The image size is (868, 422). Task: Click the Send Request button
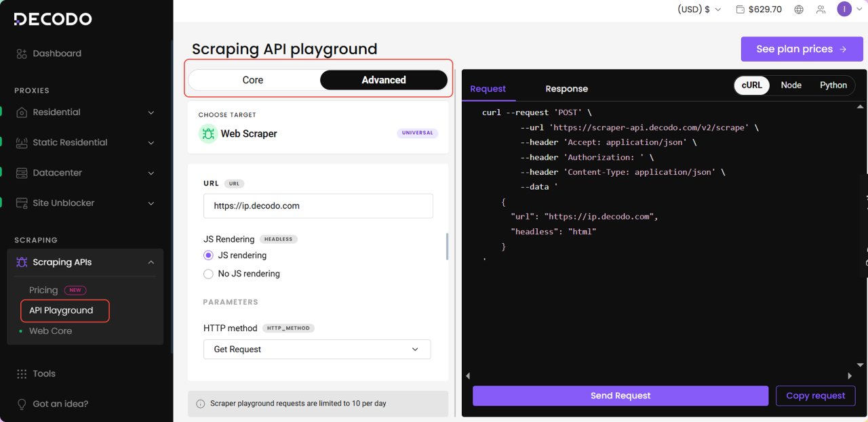point(620,396)
